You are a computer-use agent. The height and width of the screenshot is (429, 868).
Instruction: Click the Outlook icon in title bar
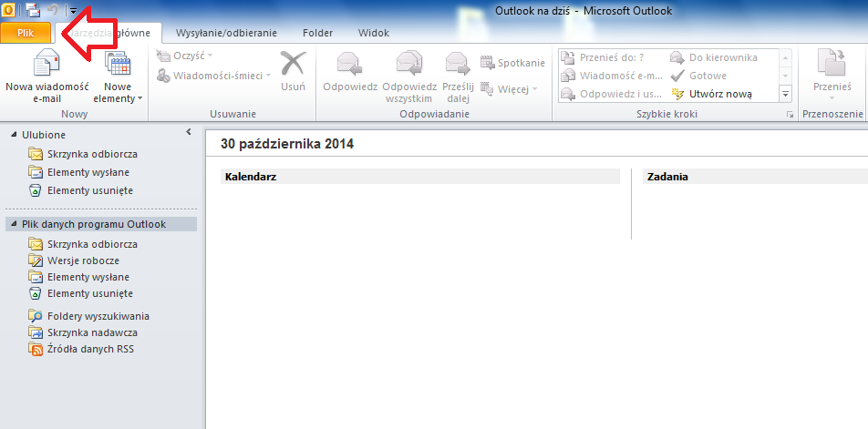tap(8, 10)
